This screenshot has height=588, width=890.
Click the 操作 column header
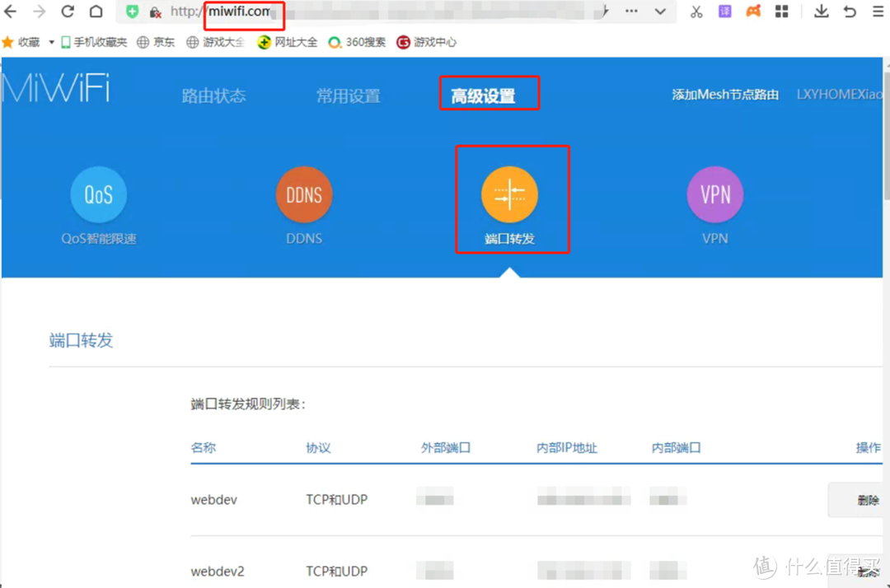tap(869, 447)
